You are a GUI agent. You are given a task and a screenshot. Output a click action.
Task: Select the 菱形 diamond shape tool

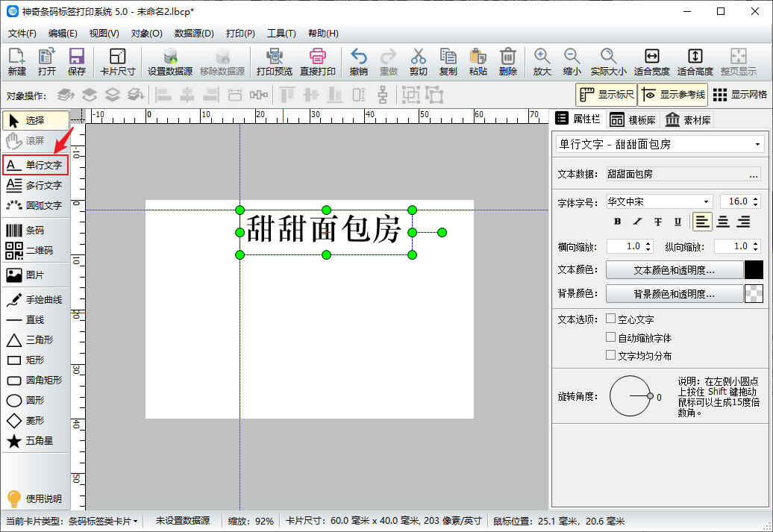point(35,421)
